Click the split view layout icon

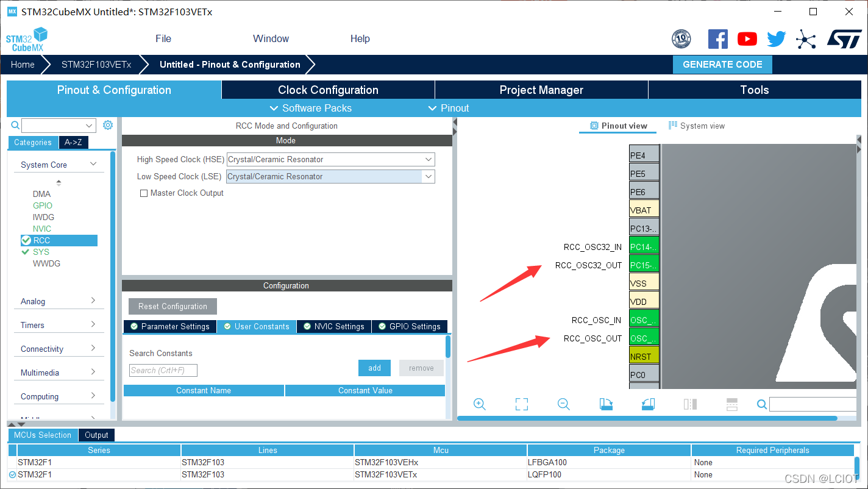[732, 404]
